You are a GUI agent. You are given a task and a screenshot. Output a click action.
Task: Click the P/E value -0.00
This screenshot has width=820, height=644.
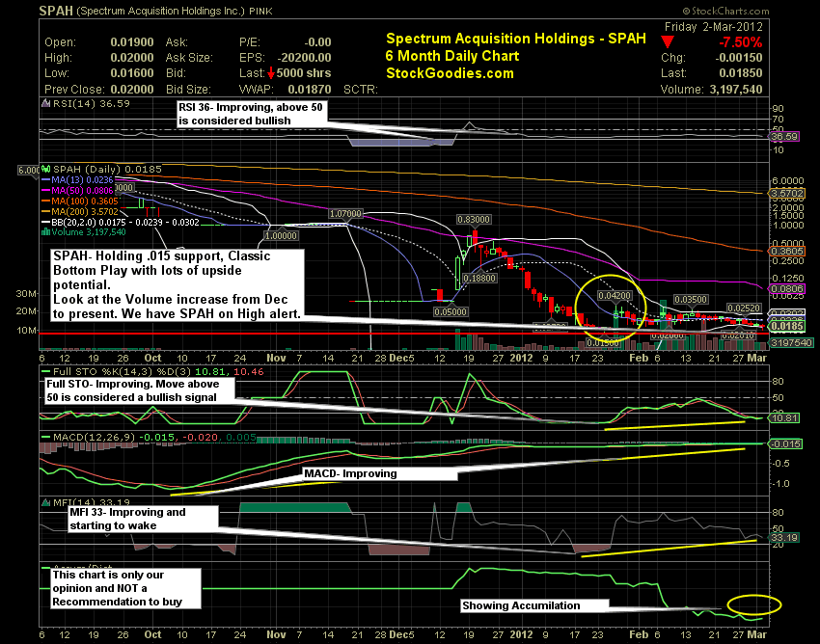click(318, 42)
